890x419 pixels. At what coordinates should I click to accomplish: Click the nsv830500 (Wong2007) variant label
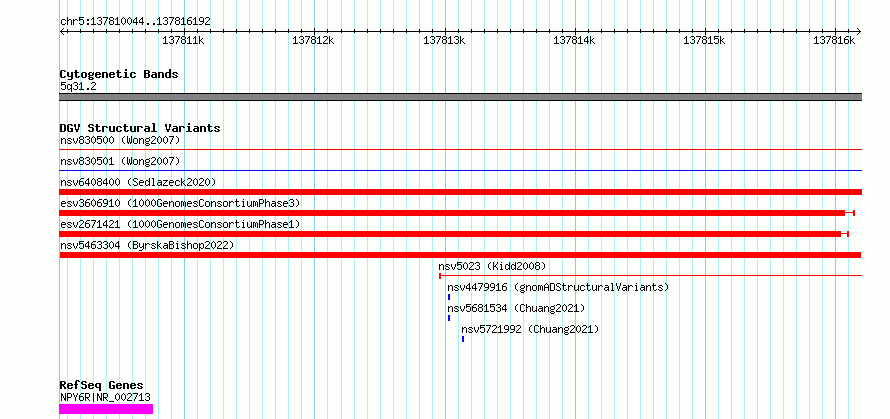[x=120, y=140]
